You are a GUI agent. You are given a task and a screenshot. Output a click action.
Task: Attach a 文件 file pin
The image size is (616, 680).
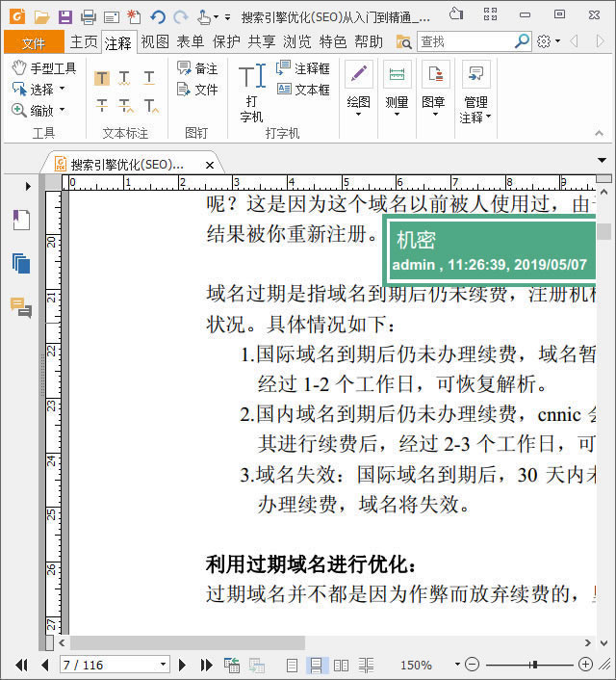point(197,90)
